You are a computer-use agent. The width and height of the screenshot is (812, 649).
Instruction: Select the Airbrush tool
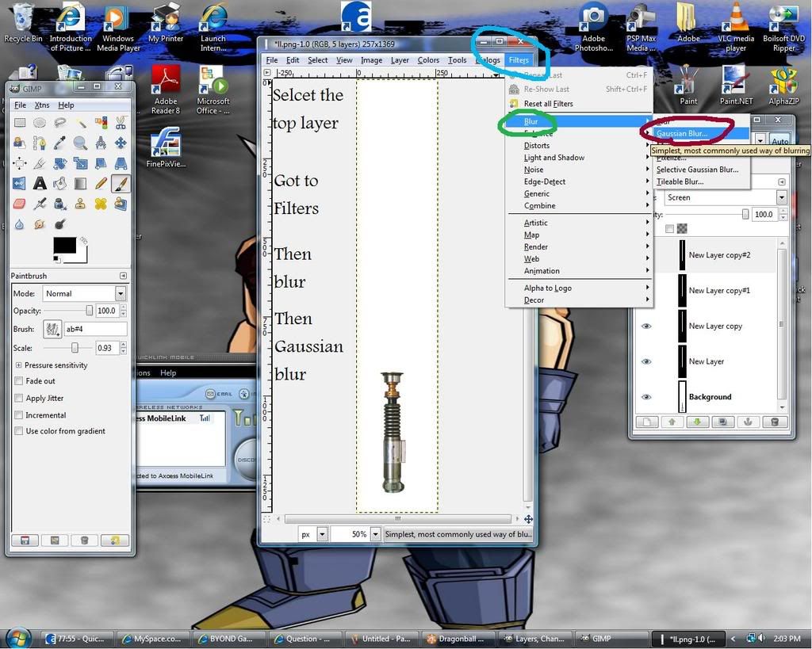click(x=40, y=204)
